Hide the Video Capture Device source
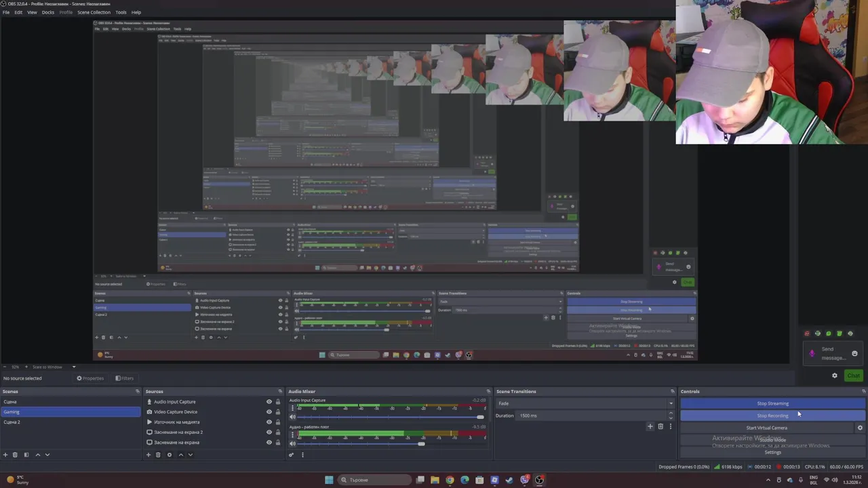This screenshot has width=868, height=488. pyautogui.click(x=269, y=412)
